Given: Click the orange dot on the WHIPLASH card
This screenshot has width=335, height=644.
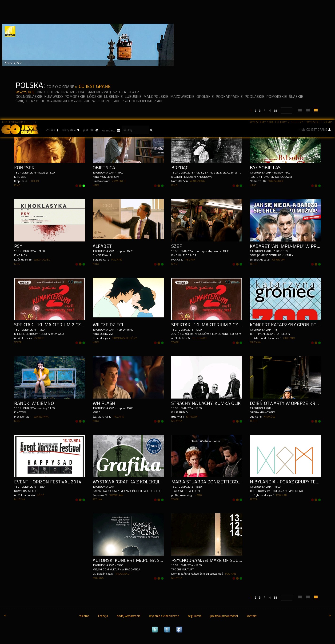Looking at the screenshot, I should click(x=159, y=421).
